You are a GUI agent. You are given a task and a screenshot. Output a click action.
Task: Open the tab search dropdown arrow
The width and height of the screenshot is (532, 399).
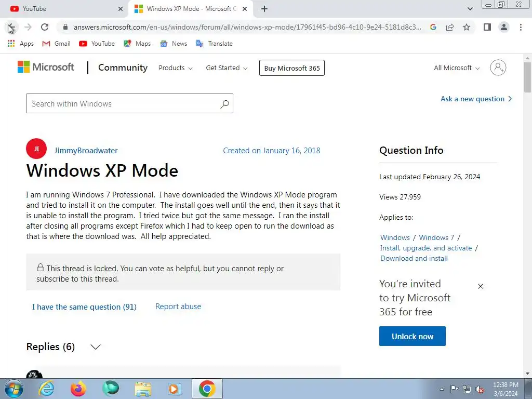click(x=470, y=9)
